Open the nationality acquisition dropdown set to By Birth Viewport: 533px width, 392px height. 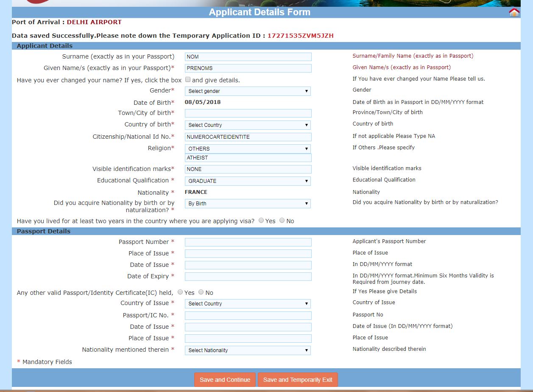tap(248, 203)
